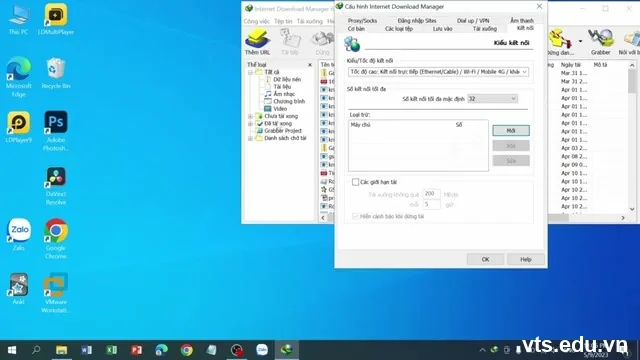
Task: Open Zalo from the taskbar
Action: (262, 350)
